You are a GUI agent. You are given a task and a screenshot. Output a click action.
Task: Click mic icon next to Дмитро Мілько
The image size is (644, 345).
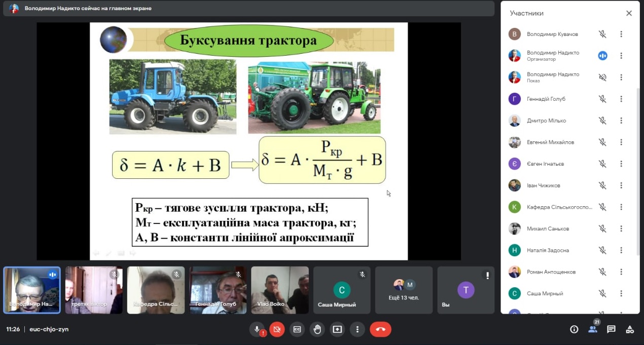pos(602,121)
